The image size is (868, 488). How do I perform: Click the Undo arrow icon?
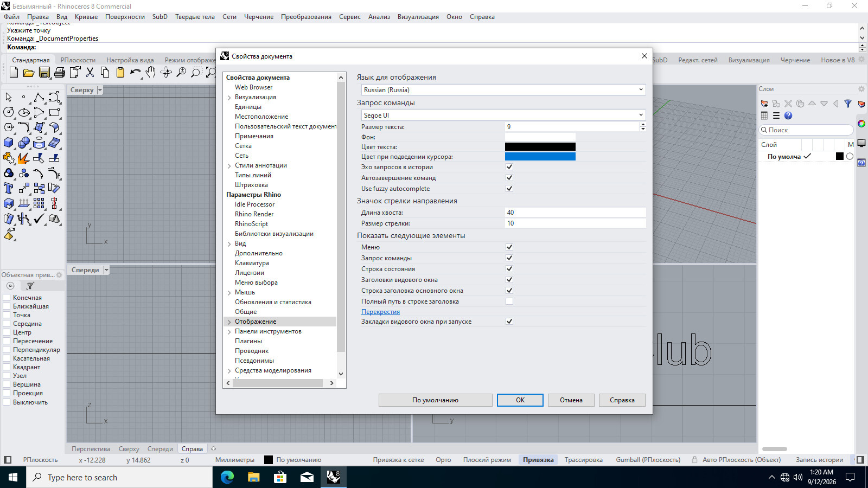136,72
